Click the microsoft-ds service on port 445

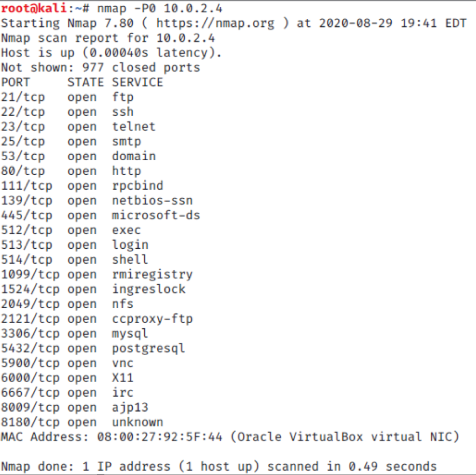[156, 215]
